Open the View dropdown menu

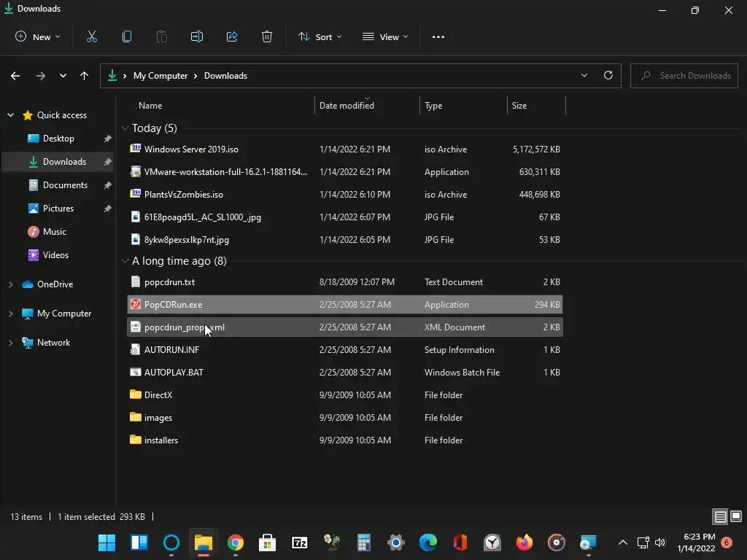point(385,36)
